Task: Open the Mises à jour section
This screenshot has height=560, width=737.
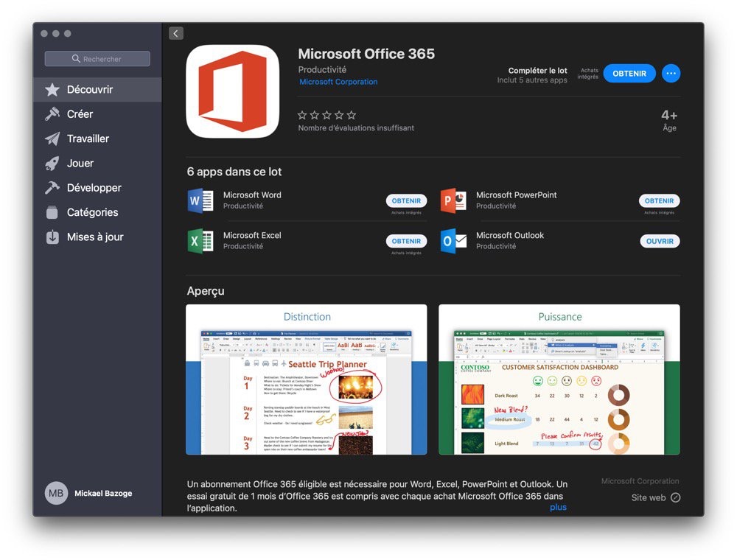Action: [x=97, y=237]
